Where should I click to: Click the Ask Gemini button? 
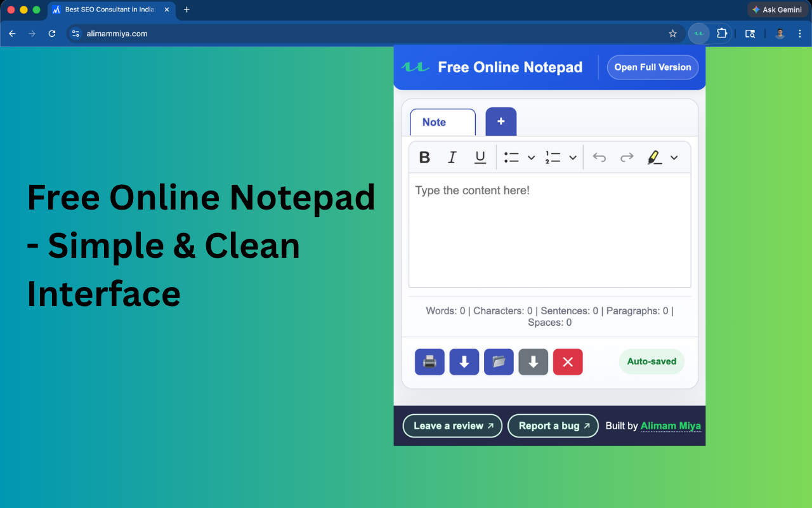click(777, 10)
